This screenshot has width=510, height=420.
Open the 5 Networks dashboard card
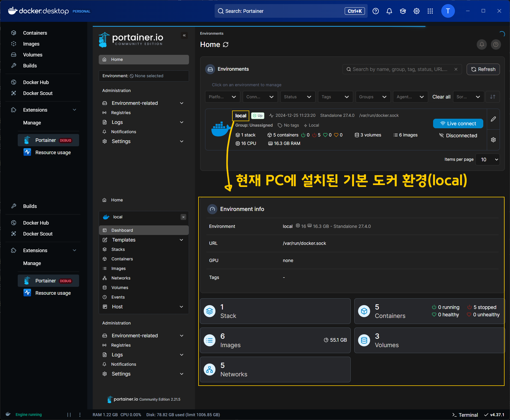[275, 370]
